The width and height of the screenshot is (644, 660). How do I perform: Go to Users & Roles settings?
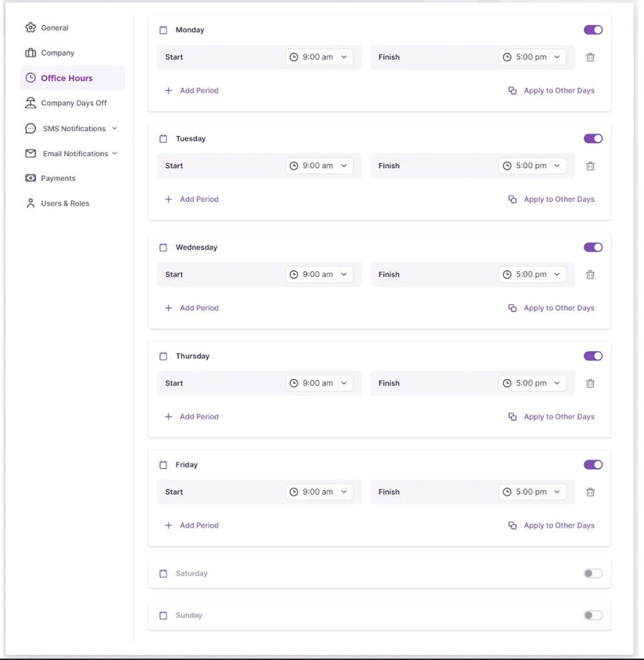(x=64, y=203)
